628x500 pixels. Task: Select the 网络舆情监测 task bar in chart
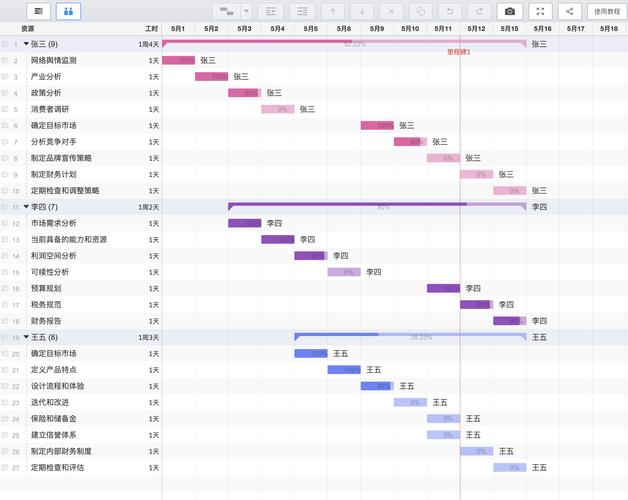point(178,61)
